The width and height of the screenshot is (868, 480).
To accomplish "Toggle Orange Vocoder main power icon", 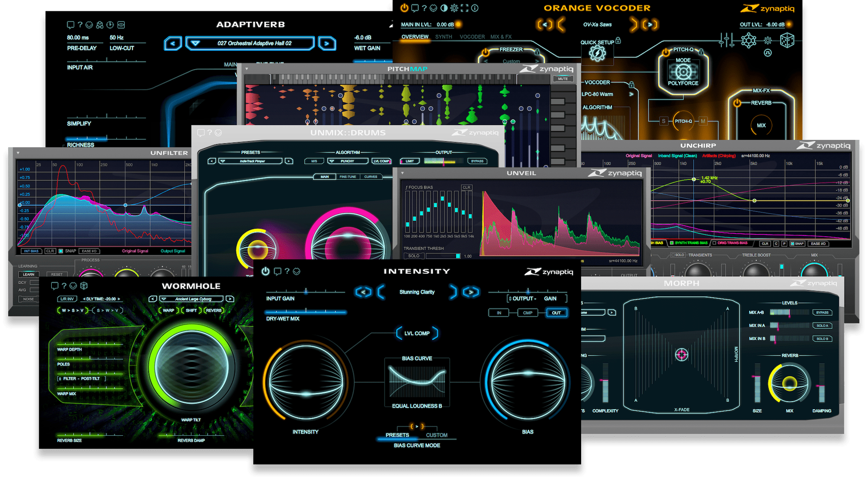I will 404,8.
